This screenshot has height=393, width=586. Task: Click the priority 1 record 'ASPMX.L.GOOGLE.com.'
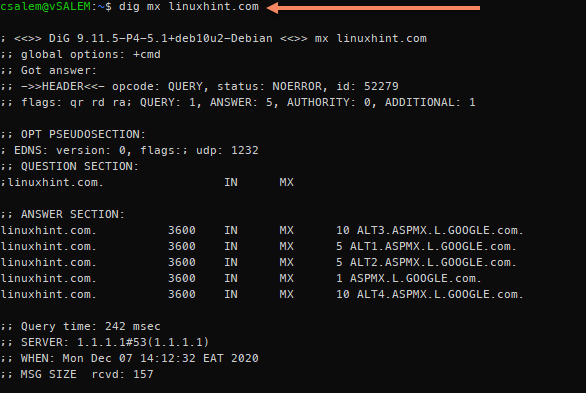coord(415,278)
